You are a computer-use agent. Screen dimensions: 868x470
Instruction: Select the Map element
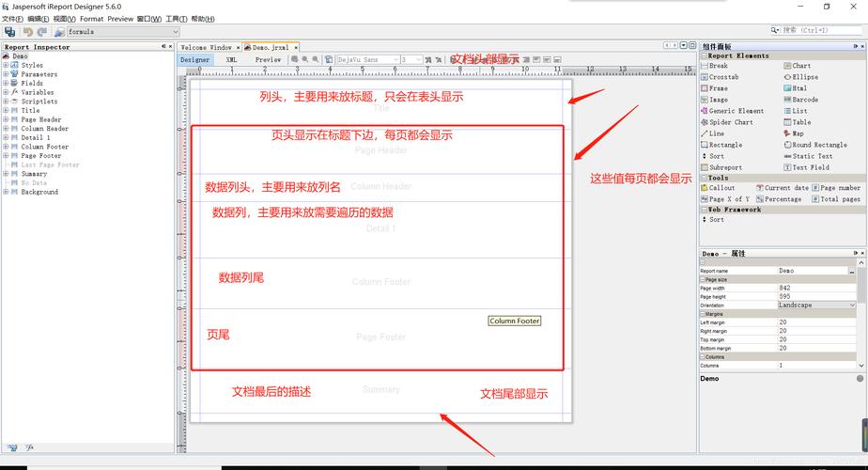click(794, 133)
